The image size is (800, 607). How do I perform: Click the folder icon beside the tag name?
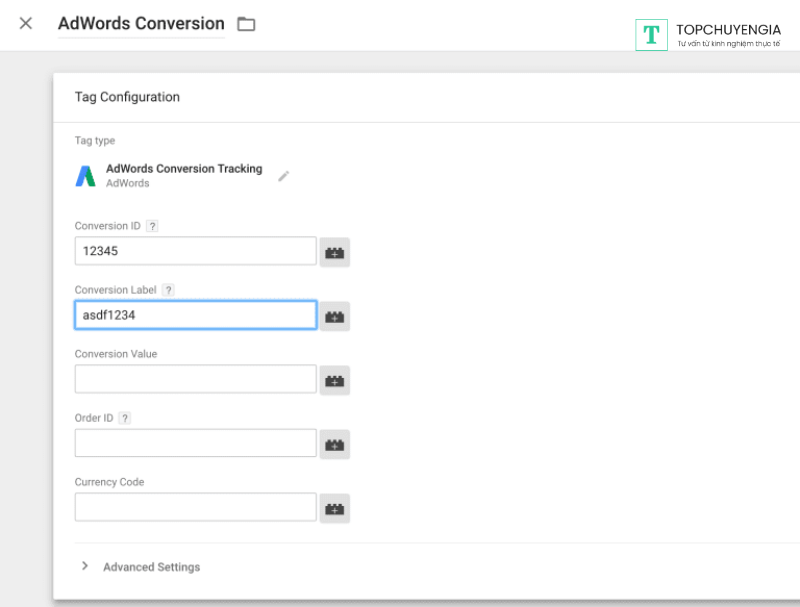tap(246, 24)
